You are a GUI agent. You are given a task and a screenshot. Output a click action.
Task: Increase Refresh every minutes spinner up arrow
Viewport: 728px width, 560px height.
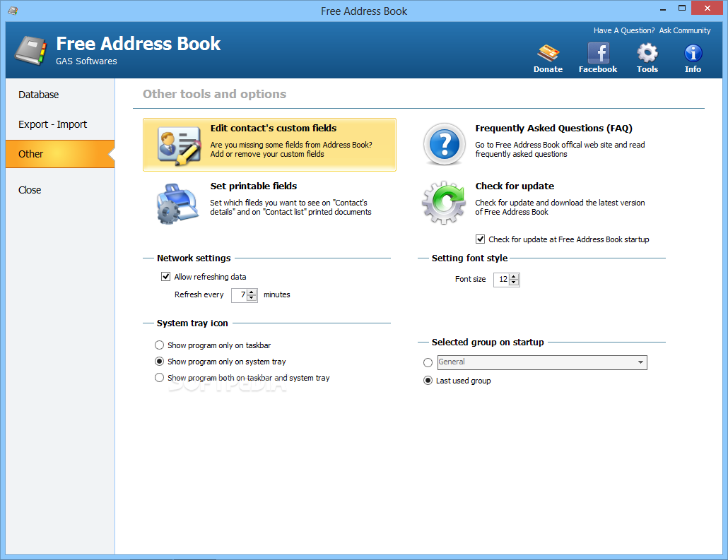[252, 292]
